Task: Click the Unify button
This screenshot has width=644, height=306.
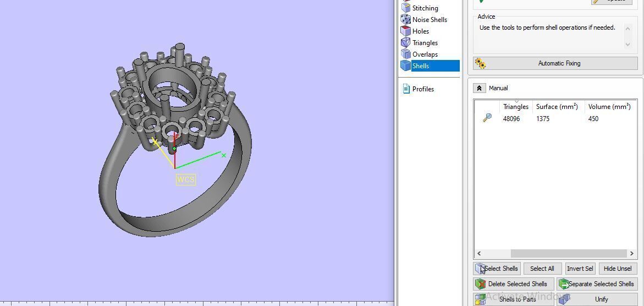Action: (x=597, y=299)
